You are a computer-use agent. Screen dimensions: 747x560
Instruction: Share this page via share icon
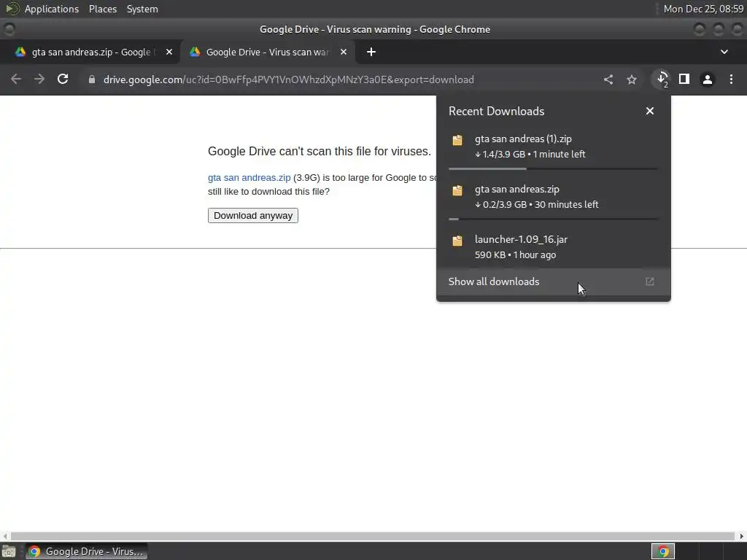608,79
